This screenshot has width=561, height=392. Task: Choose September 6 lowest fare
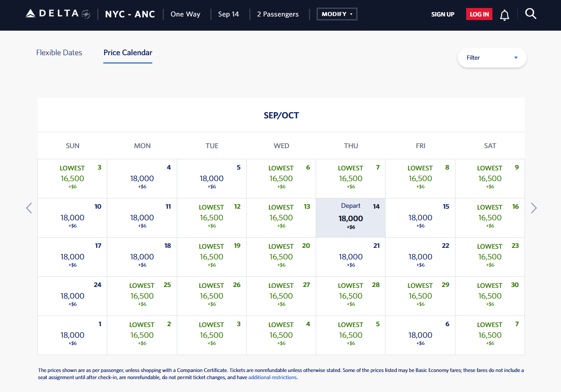coord(281,179)
